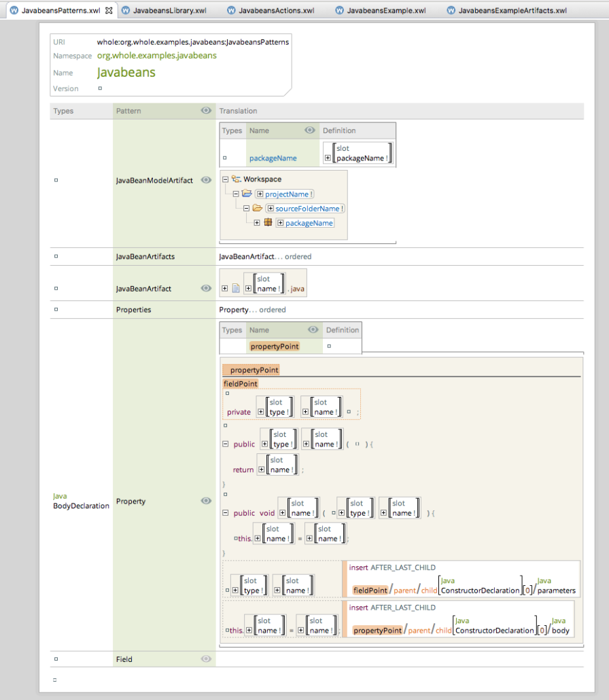Click the slot entity labeled name ! after return
609x700 pixels.
coord(278,464)
